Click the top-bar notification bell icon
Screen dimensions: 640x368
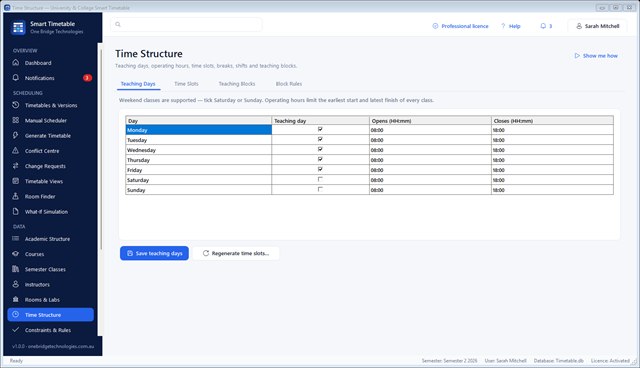click(543, 26)
